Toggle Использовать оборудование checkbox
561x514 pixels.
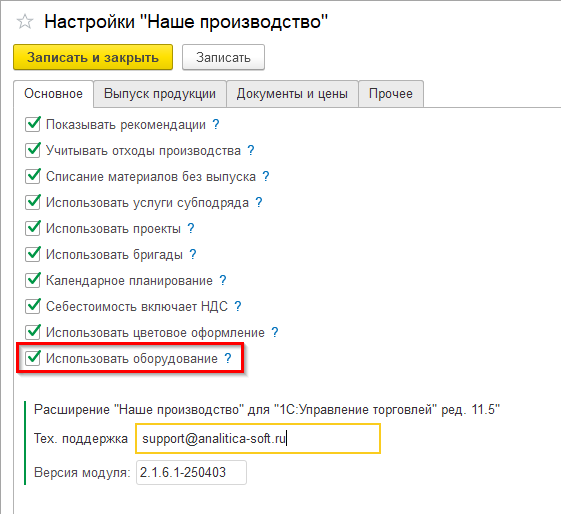tap(33, 358)
